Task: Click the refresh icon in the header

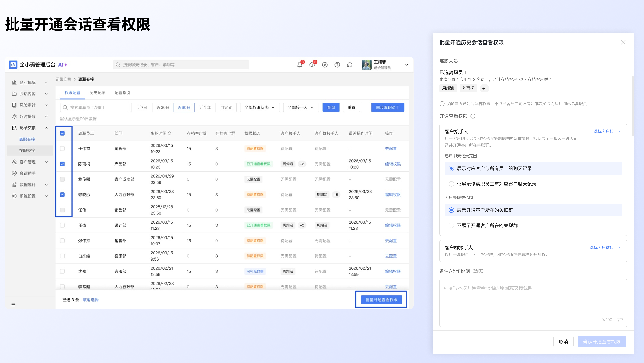Action: [x=350, y=65]
